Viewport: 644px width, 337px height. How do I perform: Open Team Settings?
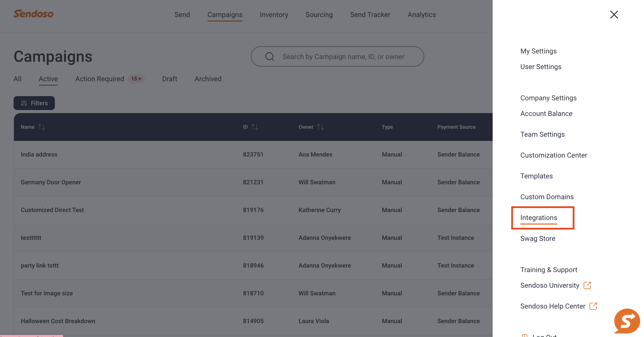click(543, 134)
